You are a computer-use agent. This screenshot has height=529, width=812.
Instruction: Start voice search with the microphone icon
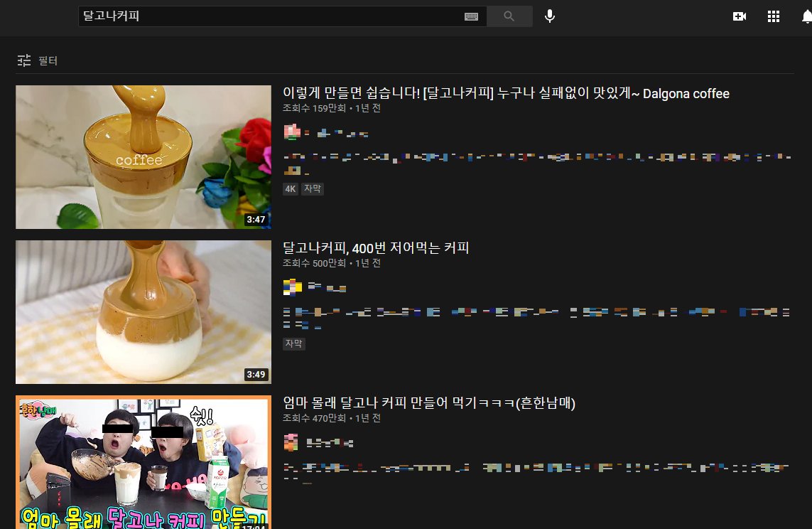click(x=550, y=16)
